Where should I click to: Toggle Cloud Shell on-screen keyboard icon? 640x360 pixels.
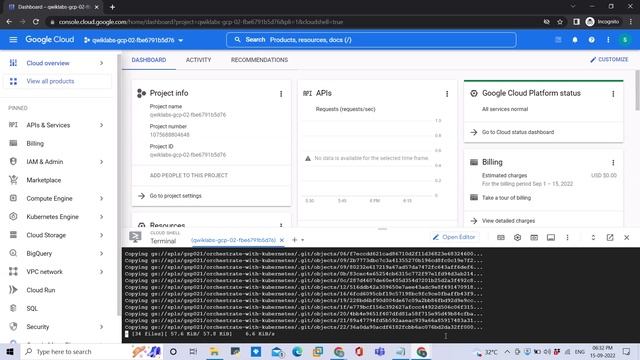[500, 238]
